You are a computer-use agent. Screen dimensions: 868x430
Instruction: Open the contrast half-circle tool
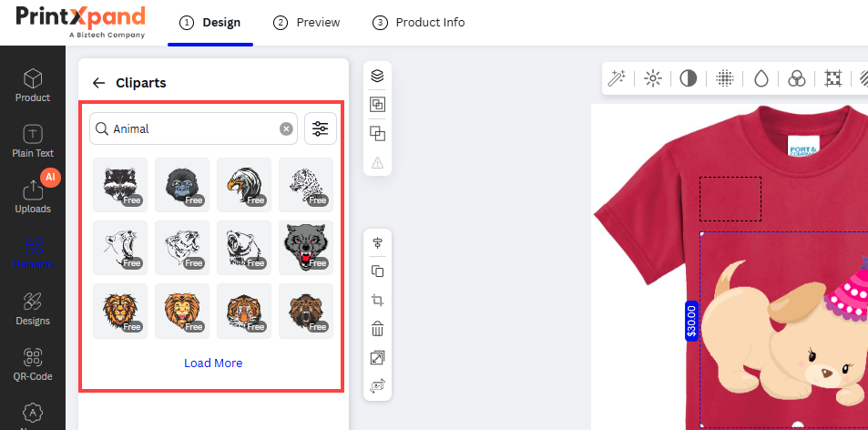688,78
